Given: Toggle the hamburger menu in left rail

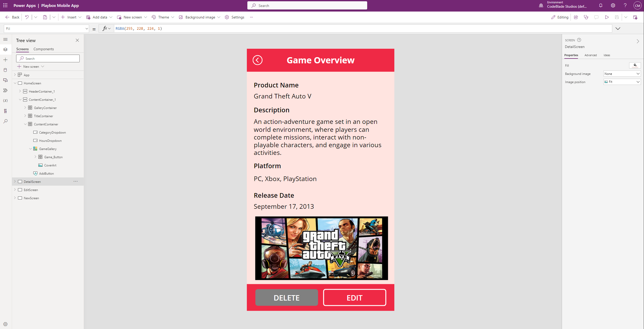Looking at the screenshot, I should 5,39.
